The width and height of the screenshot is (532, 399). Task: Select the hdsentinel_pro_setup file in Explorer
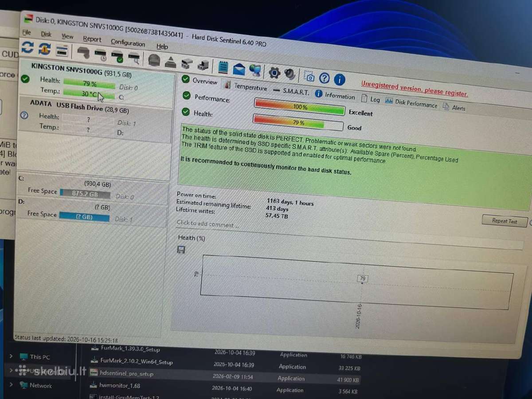(x=126, y=373)
